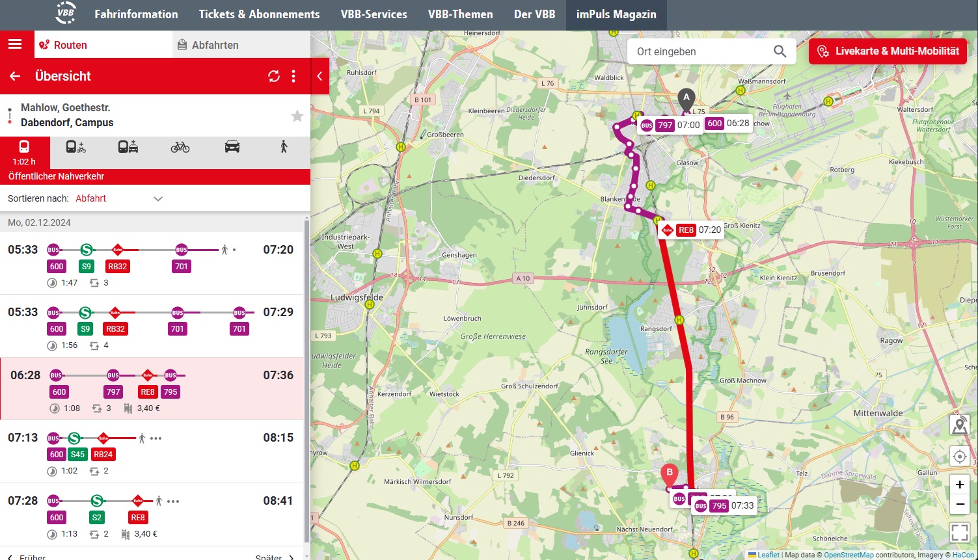
Task: Expand the Sortieren nach Abfahrt dropdown
Action: point(157,198)
